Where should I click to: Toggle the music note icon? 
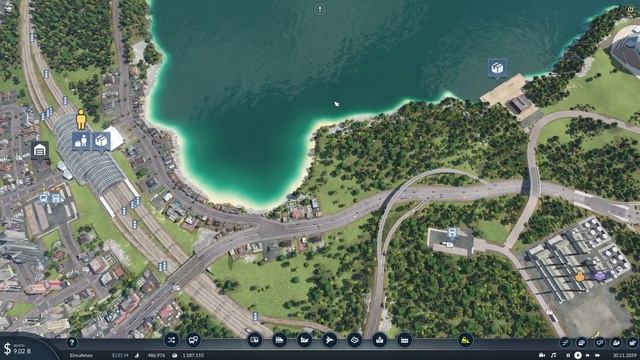[553, 356]
